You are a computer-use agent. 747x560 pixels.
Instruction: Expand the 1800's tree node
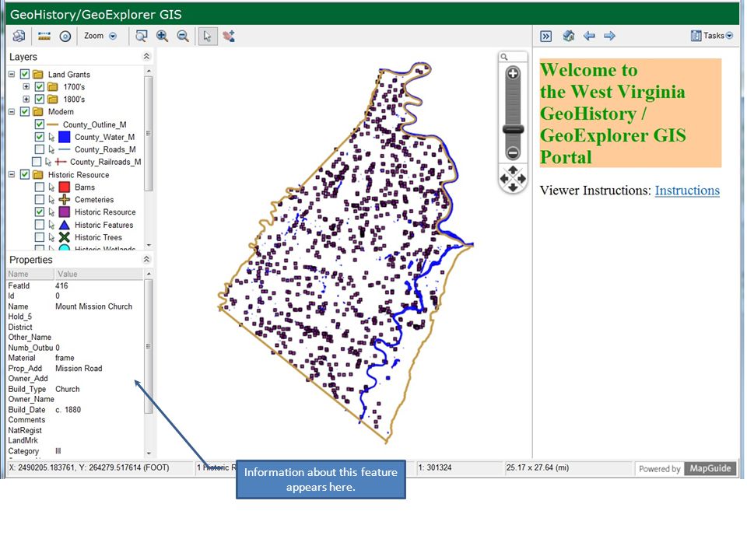tap(26, 99)
